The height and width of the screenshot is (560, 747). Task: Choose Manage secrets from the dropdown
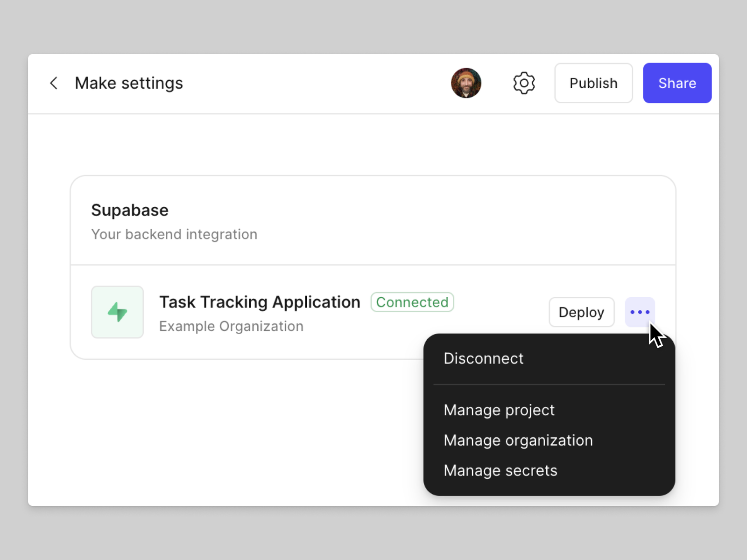[500, 470]
